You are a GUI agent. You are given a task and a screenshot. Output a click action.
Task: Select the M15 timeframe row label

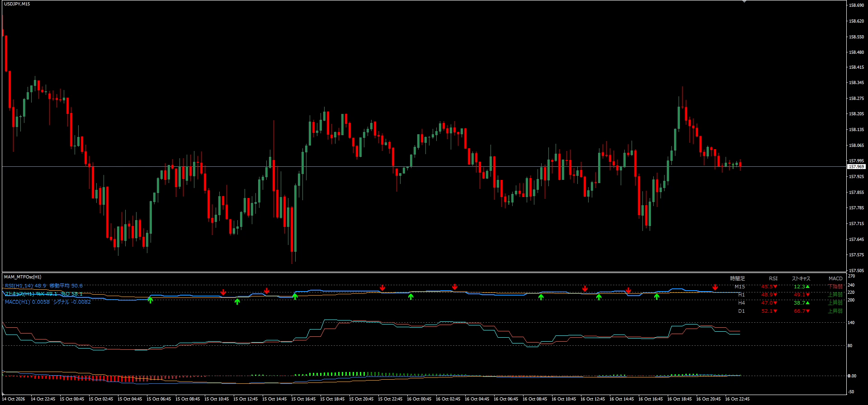tap(740, 287)
